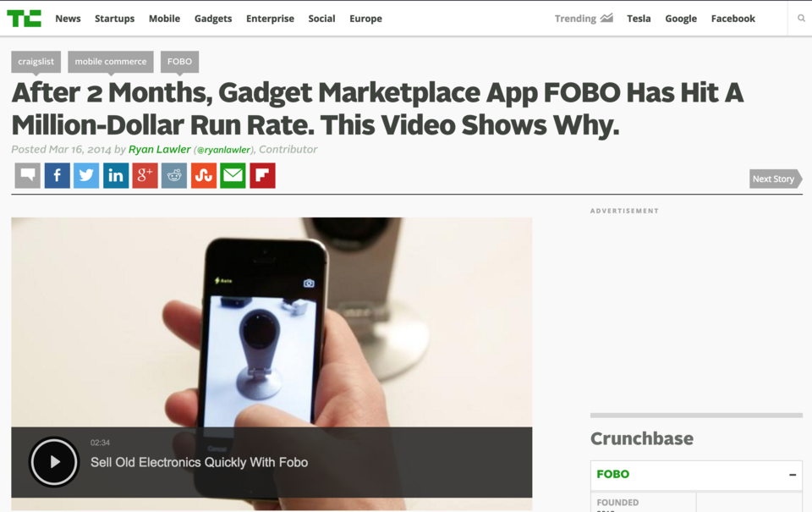This screenshot has height=512, width=812.
Task: Share article via Twitter bird icon
Action: pos(86,175)
